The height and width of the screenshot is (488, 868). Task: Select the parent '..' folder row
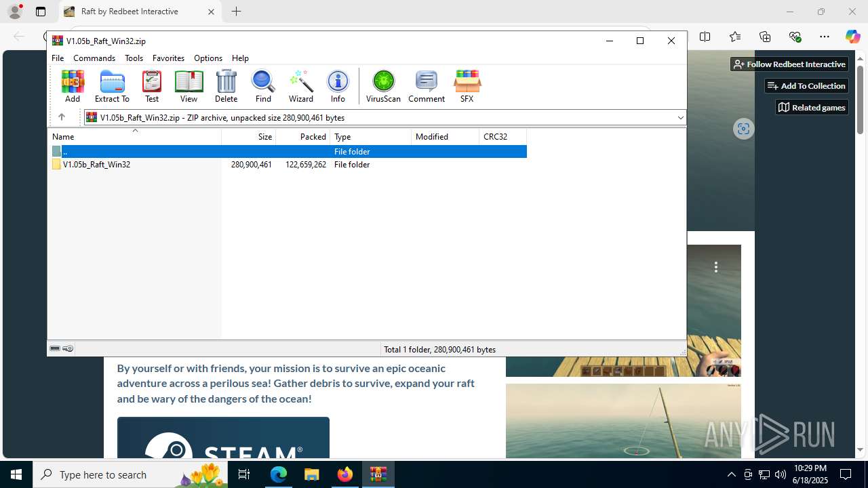tap(288, 152)
